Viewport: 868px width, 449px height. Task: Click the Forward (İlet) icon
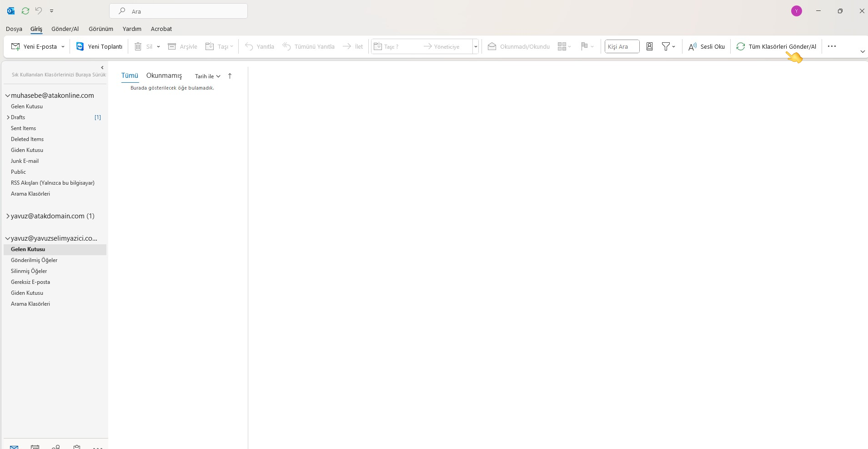pyautogui.click(x=346, y=46)
